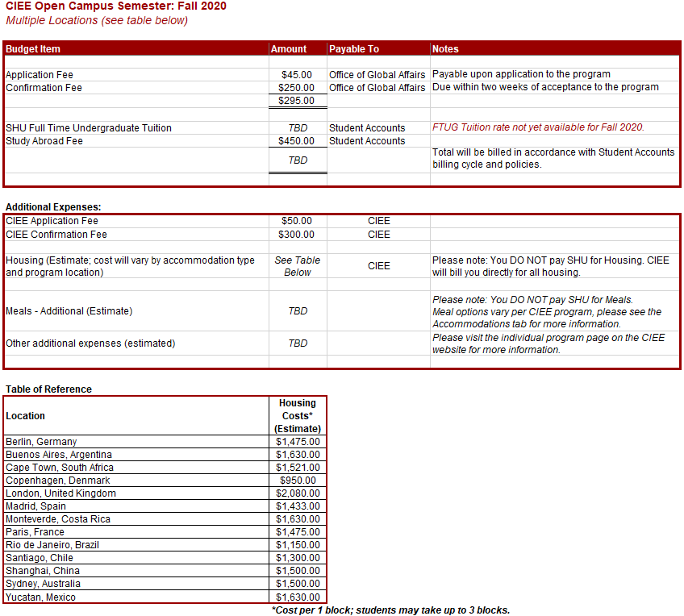
Task: Click the $1,150.00 housing cost
Action: pos(298,545)
